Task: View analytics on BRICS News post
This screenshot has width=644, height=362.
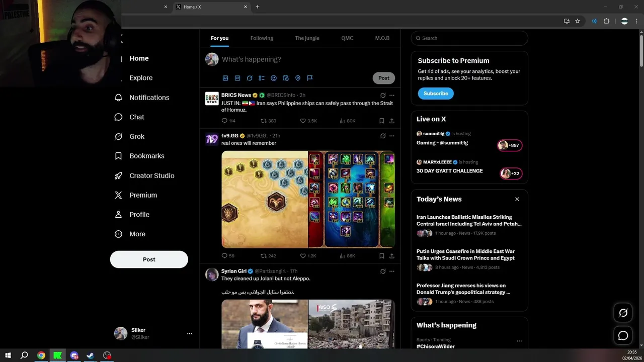Action: click(342, 121)
